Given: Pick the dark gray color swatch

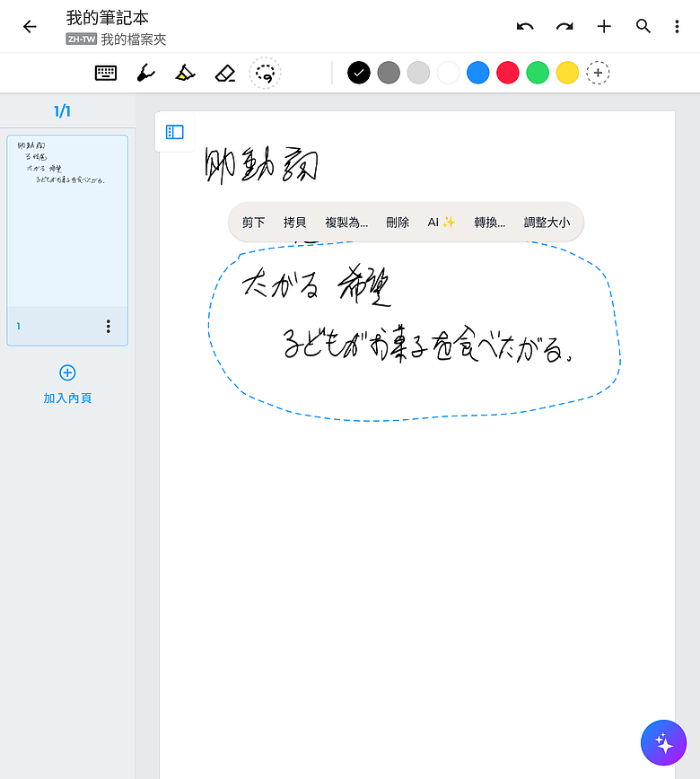Looking at the screenshot, I should click(x=389, y=73).
